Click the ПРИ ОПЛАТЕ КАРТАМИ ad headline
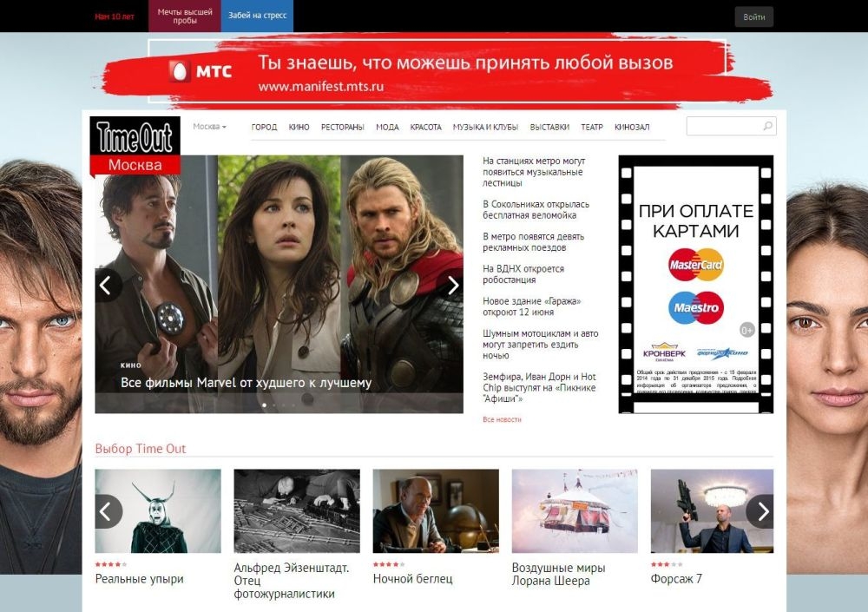Viewport: 868px width, 612px height. tap(696, 220)
